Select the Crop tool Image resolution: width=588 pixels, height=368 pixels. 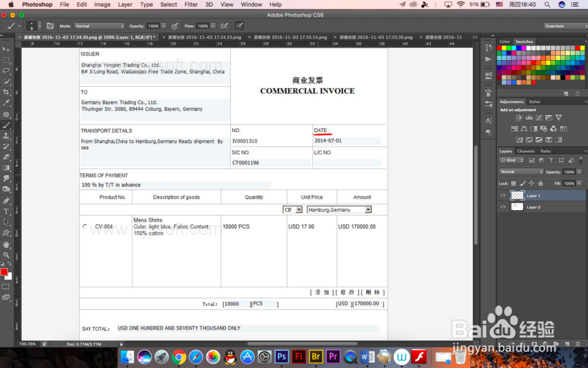(6, 92)
